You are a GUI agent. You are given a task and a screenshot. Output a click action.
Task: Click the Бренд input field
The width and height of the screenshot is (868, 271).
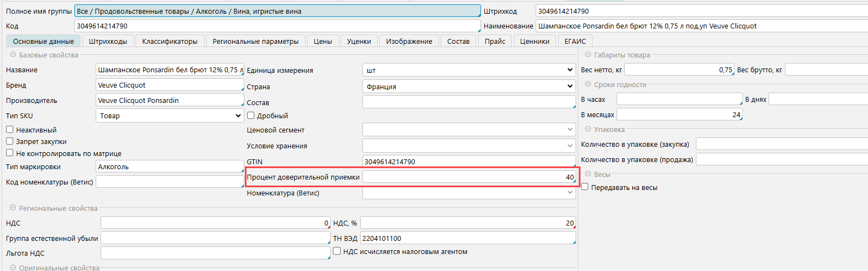pyautogui.click(x=169, y=85)
